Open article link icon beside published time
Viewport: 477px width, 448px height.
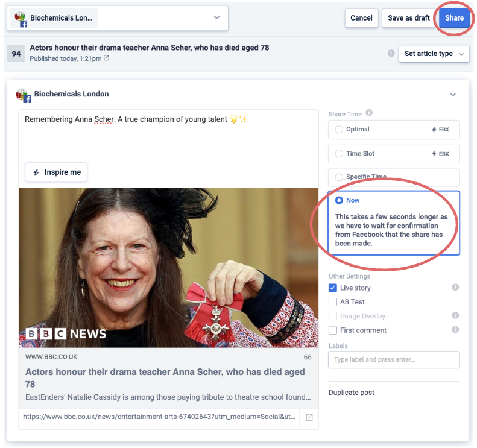tap(107, 58)
